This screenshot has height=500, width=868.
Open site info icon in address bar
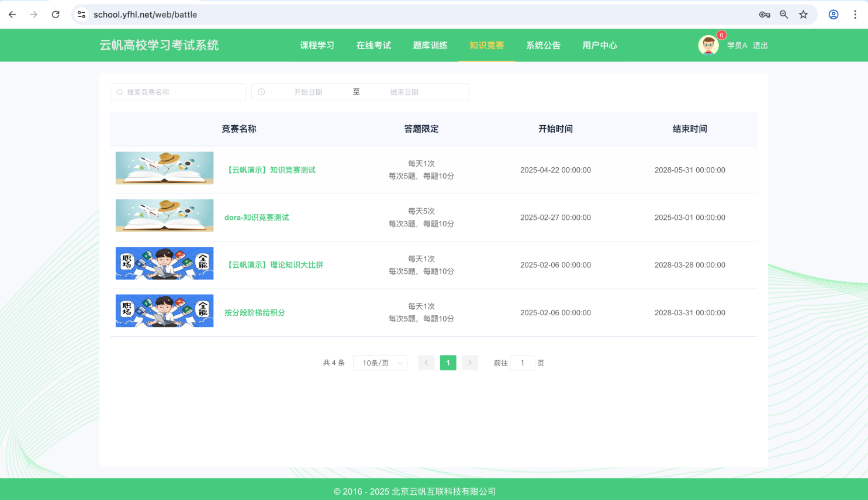coord(82,15)
